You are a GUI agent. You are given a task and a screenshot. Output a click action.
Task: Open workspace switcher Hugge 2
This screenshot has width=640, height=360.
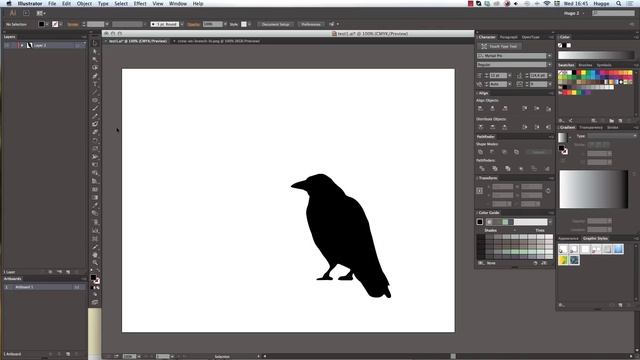(x=574, y=13)
